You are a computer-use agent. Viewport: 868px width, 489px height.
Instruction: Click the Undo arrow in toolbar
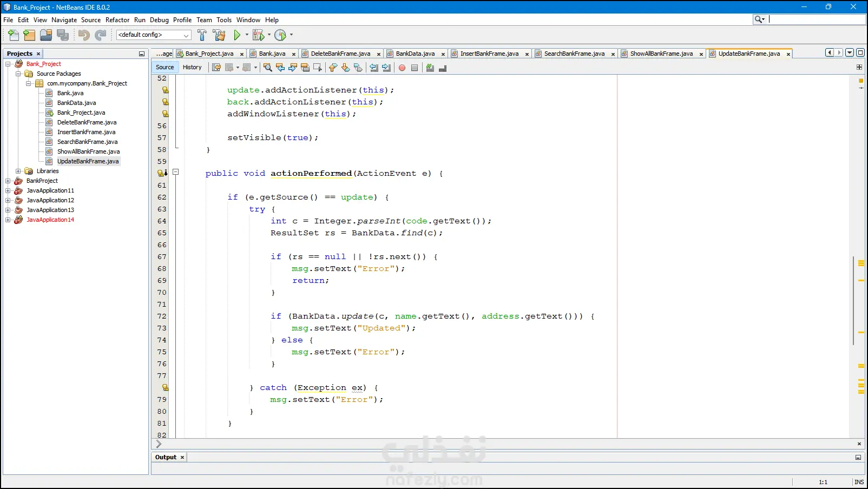(x=84, y=35)
